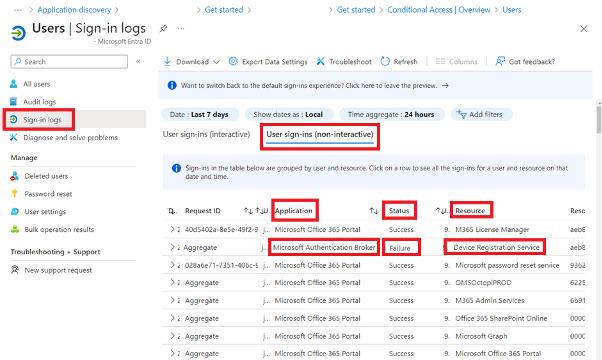This screenshot has height=360, width=602.
Task: Expand the Microsoft Graph resource row
Action: pos(172,336)
